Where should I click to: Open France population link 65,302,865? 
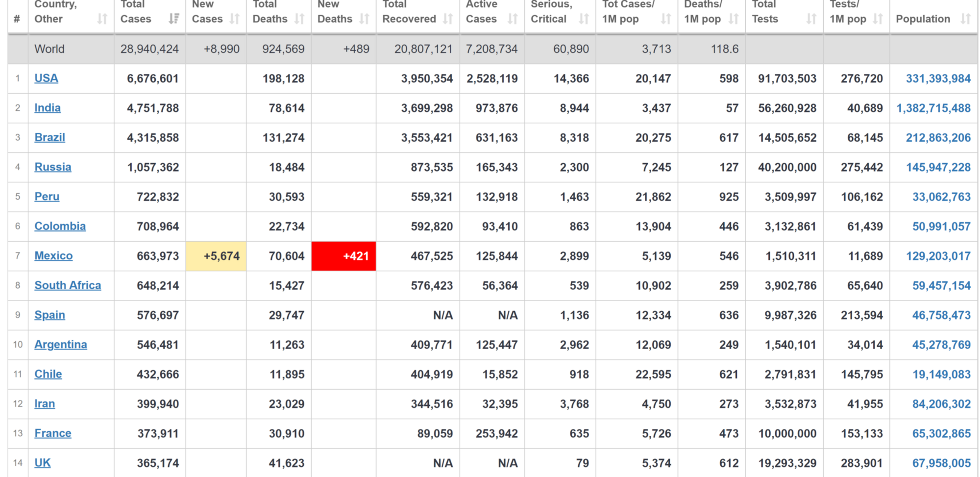click(941, 433)
